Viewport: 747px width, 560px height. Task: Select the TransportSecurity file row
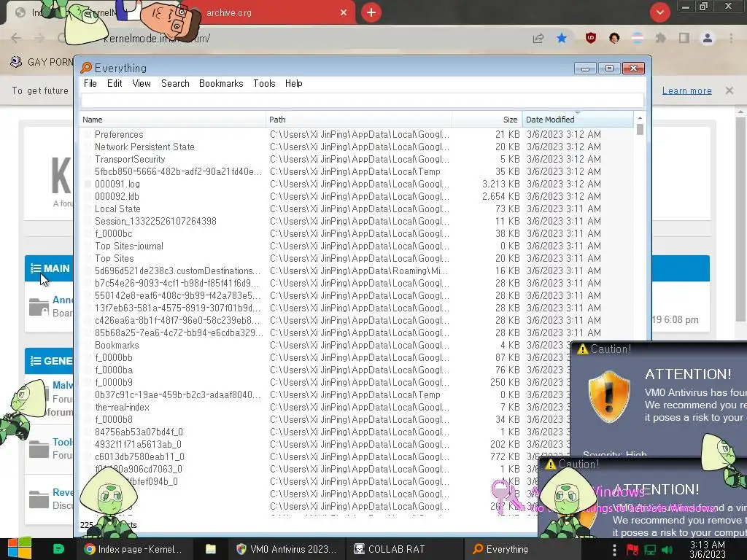click(x=356, y=159)
